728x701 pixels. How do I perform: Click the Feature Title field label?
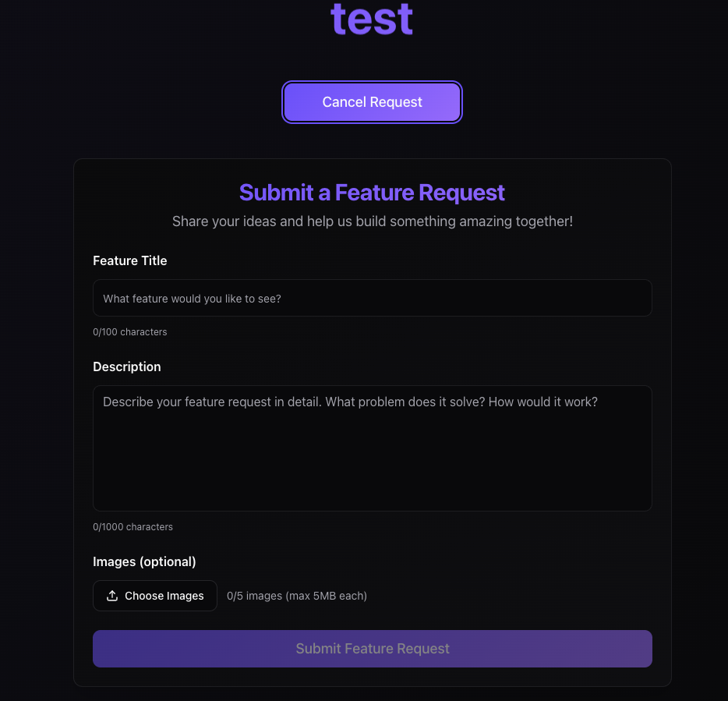(x=129, y=260)
